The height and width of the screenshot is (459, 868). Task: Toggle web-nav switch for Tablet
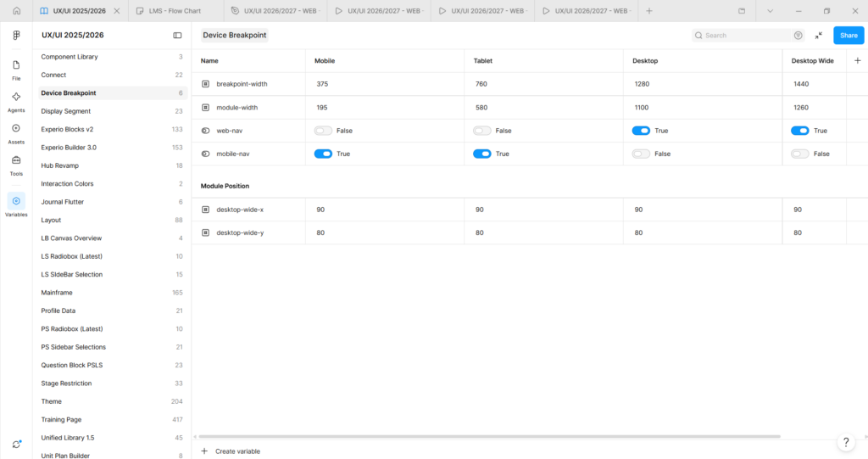click(x=482, y=131)
